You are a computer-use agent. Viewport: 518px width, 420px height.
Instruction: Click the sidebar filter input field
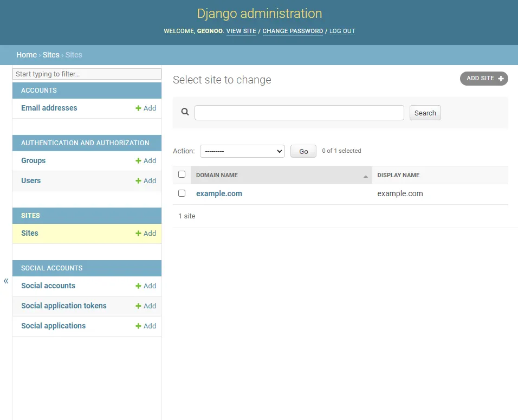[x=87, y=74]
